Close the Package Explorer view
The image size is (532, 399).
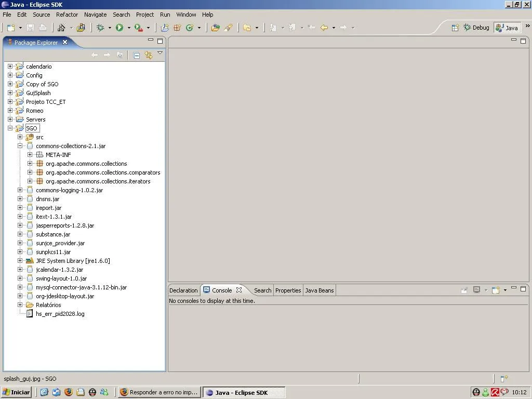point(65,42)
